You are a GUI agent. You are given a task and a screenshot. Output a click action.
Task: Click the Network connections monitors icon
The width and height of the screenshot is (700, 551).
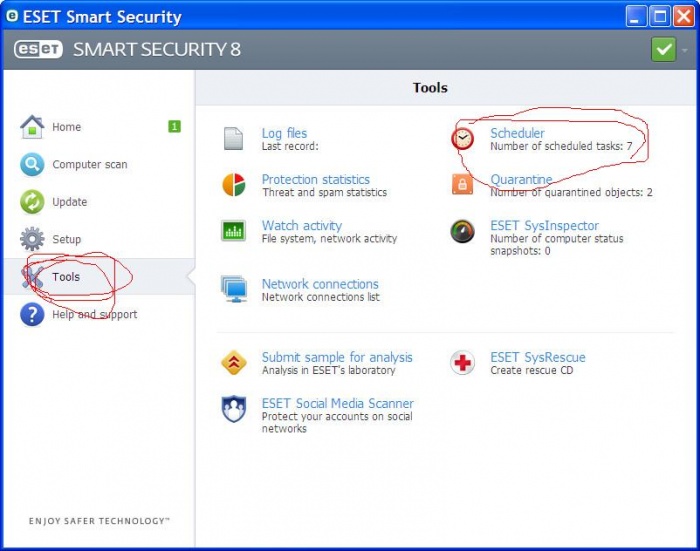(233, 289)
